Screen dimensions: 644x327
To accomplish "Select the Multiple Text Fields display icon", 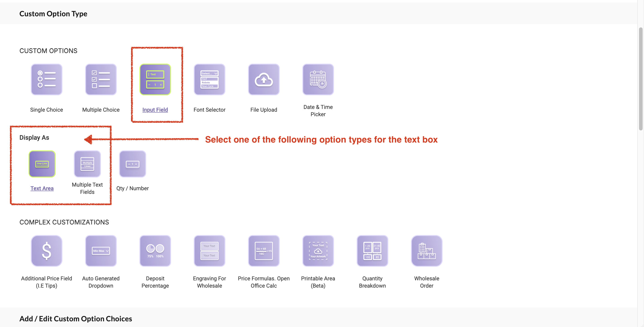I will (87, 164).
